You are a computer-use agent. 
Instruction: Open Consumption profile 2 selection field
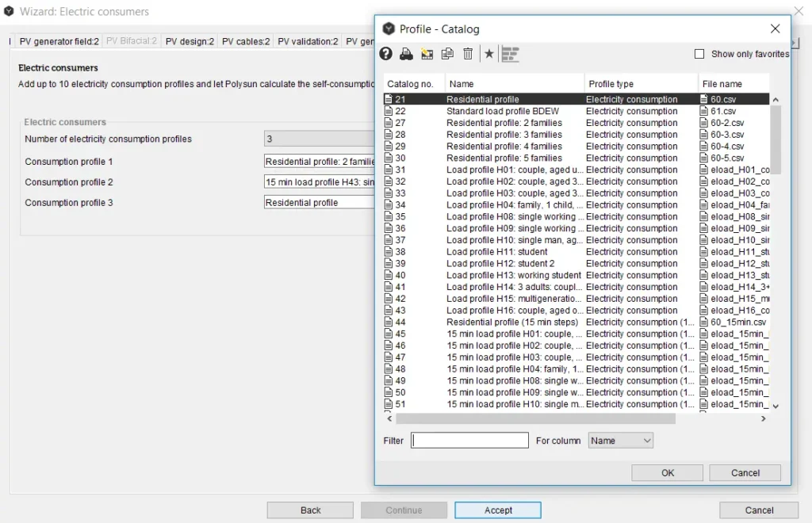pos(319,182)
